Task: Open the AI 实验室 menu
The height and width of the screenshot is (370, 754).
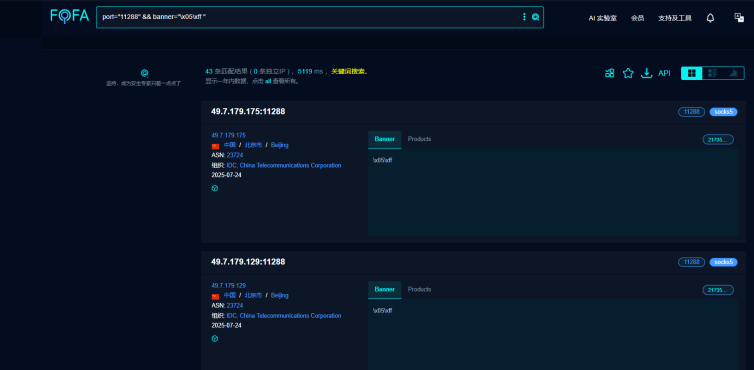Action: [x=603, y=18]
